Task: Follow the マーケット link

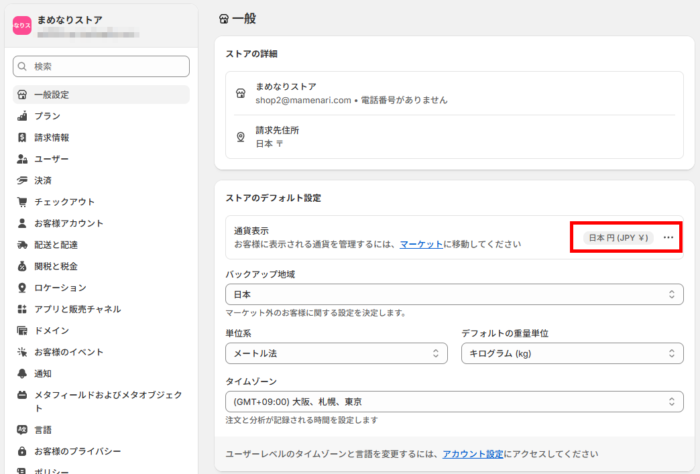Action: 422,244
